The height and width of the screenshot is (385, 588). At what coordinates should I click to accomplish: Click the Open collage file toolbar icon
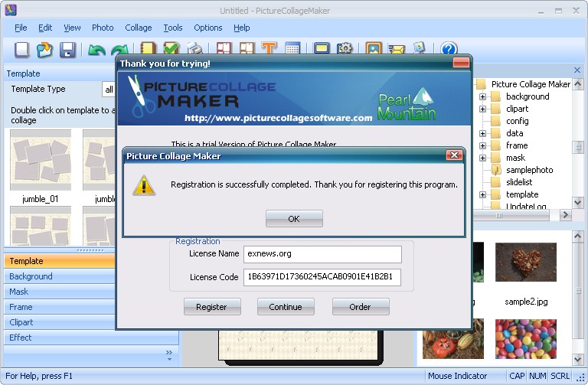click(44, 50)
